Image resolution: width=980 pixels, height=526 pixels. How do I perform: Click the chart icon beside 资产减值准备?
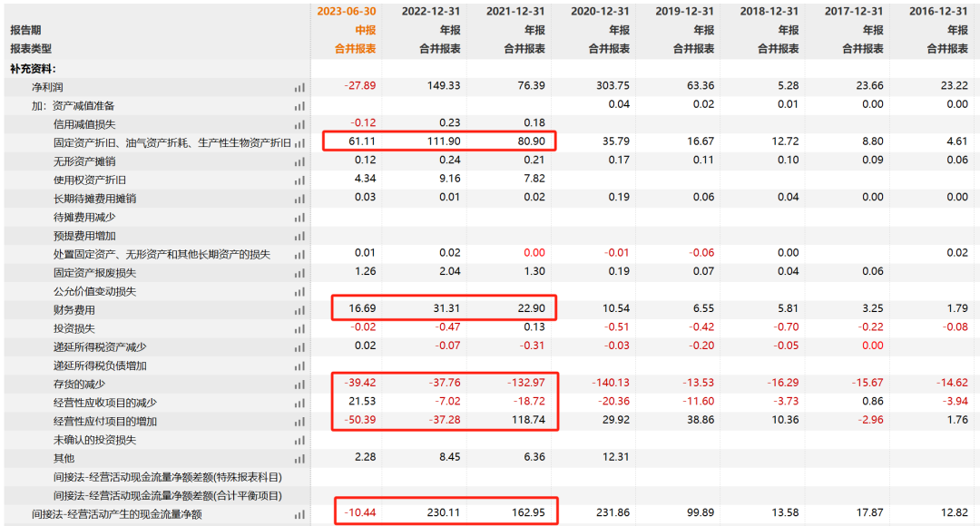[x=300, y=107]
